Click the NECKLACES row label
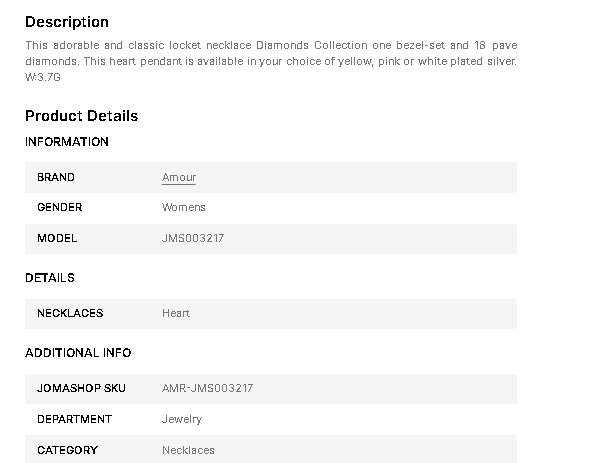612x463 pixels. [70, 314]
